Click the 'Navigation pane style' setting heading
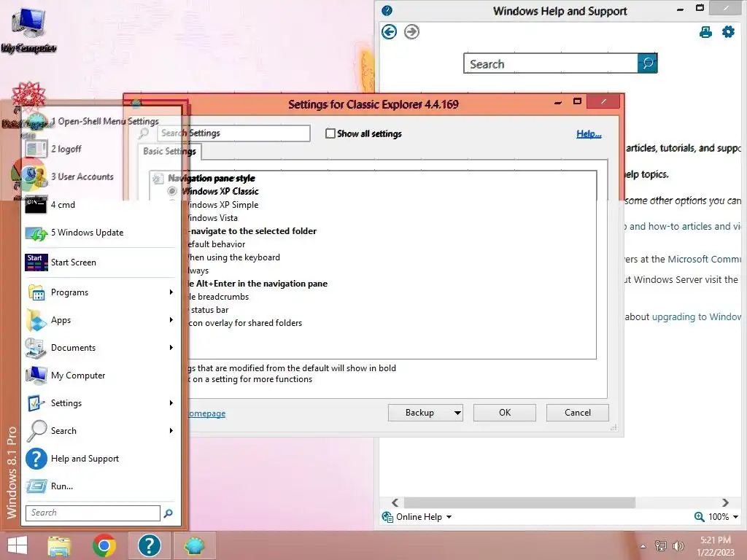Viewport: 747px width, 560px height. [212, 178]
